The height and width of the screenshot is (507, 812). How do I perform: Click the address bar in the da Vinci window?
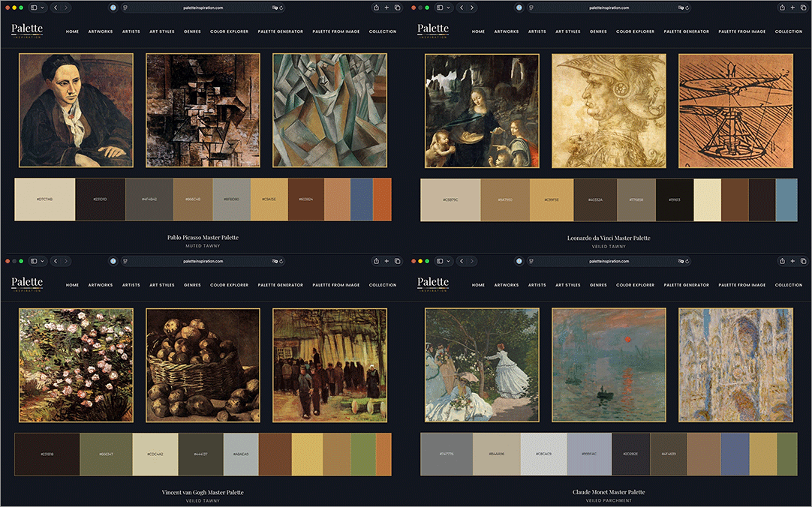(609, 7)
